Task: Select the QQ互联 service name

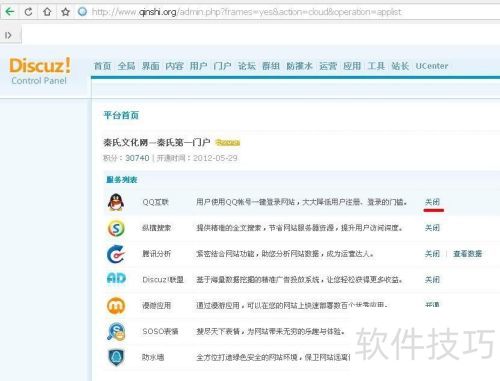Action: coord(156,202)
